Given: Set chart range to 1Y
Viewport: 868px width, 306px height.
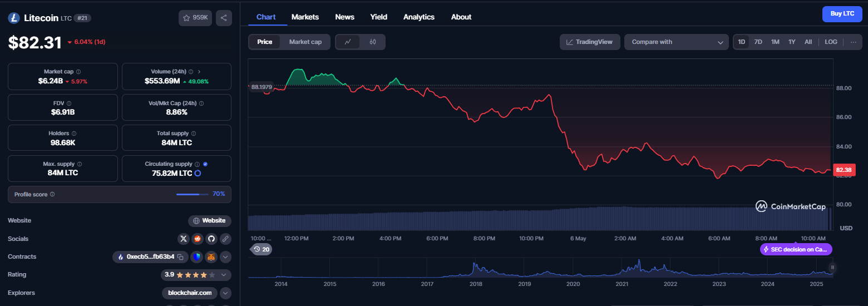Looking at the screenshot, I should click(792, 42).
